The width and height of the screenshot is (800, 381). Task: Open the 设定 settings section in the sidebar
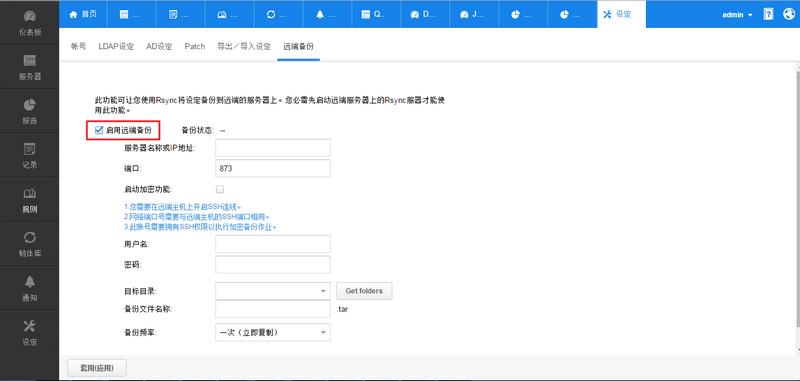click(30, 333)
